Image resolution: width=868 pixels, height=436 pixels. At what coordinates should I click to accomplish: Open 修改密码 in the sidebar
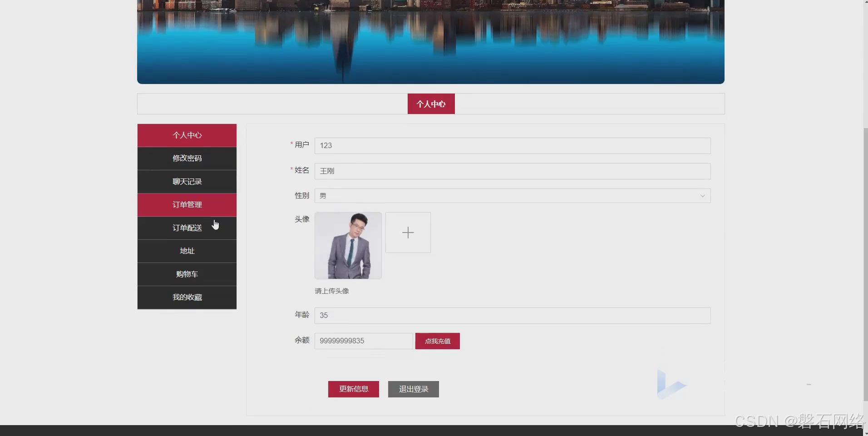tap(187, 159)
